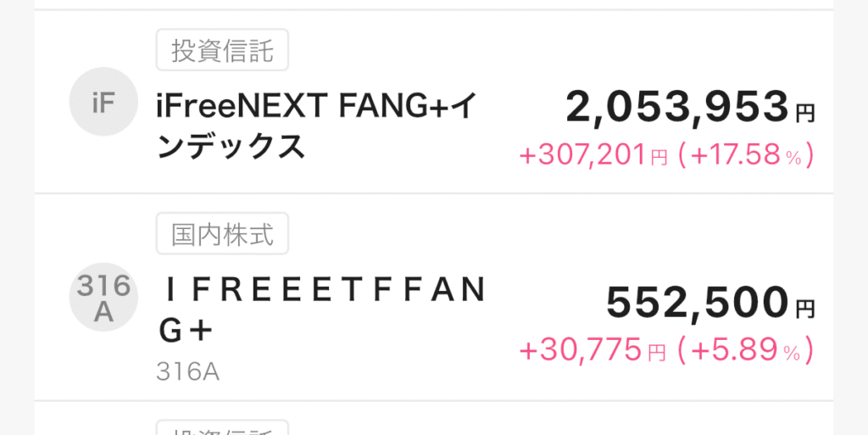Open the IFREEETFFANG+ stock name
Screen dimensions: 868x435
(323, 291)
